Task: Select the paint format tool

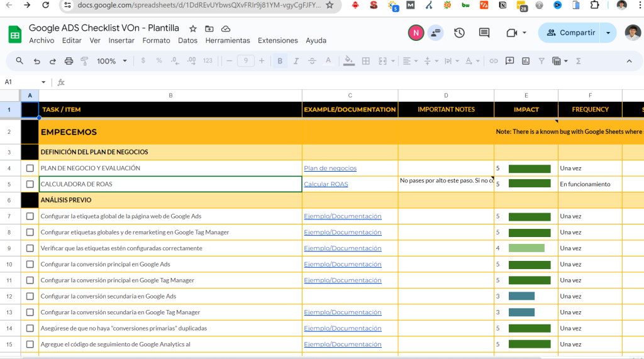Action: 84,61
